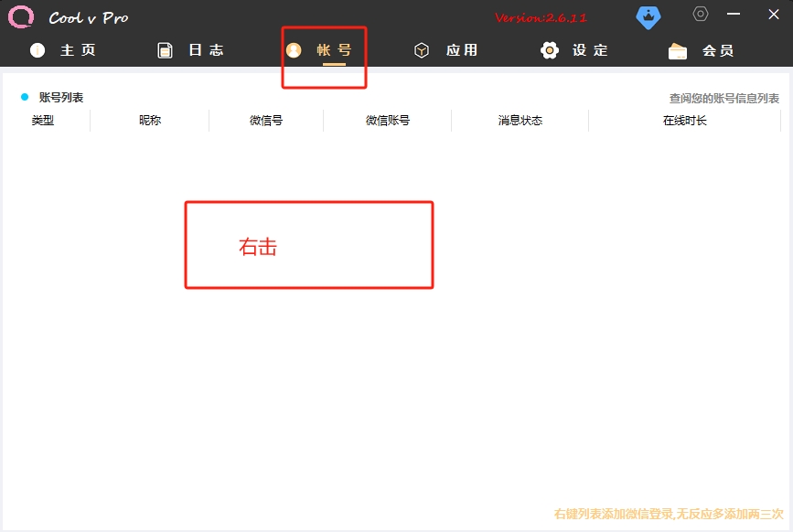This screenshot has width=793, height=532.
Task: Open the 会员 wallet icon
Action: point(678,51)
